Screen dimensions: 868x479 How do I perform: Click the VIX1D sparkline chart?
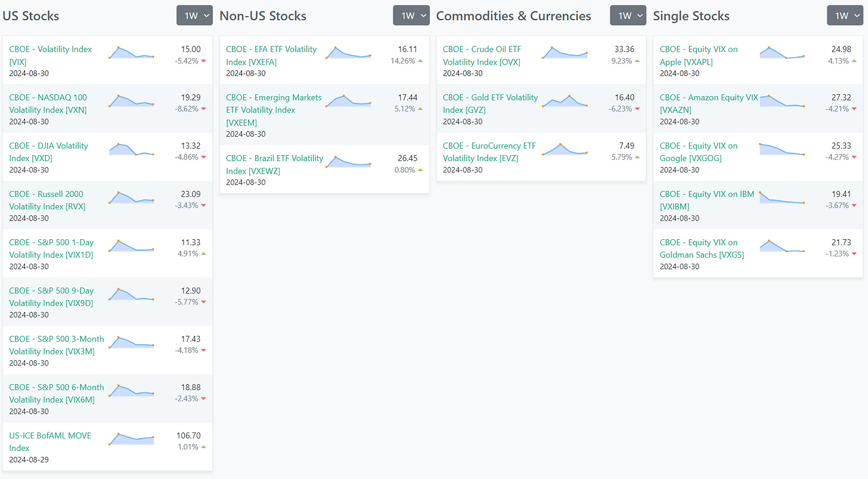(x=132, y=246)
